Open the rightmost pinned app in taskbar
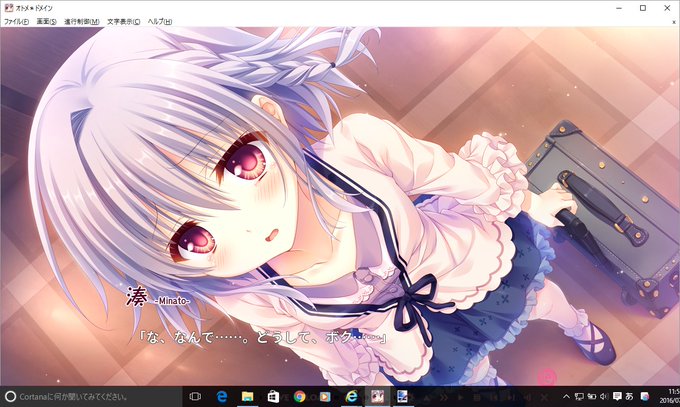Screen dimensions: 680x407 coord(402,396)
